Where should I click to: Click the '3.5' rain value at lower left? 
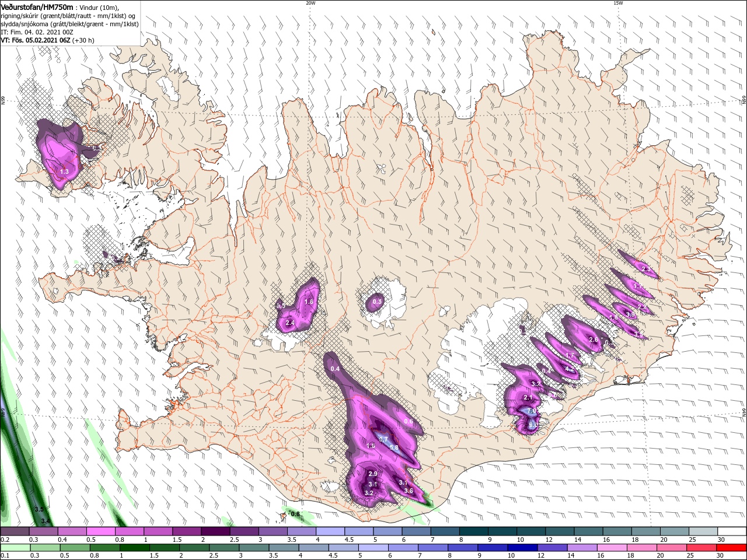[39, 509]
